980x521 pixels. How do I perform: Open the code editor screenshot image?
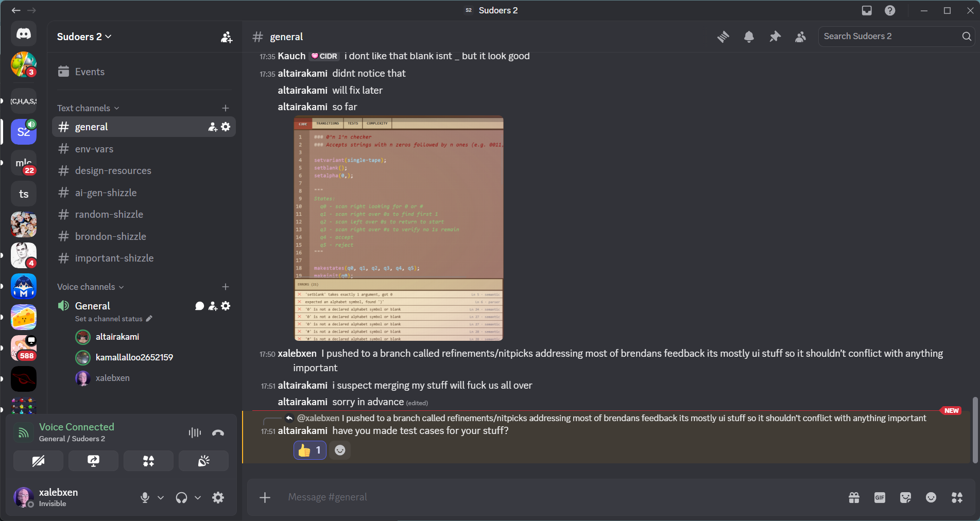click(399, 228)
